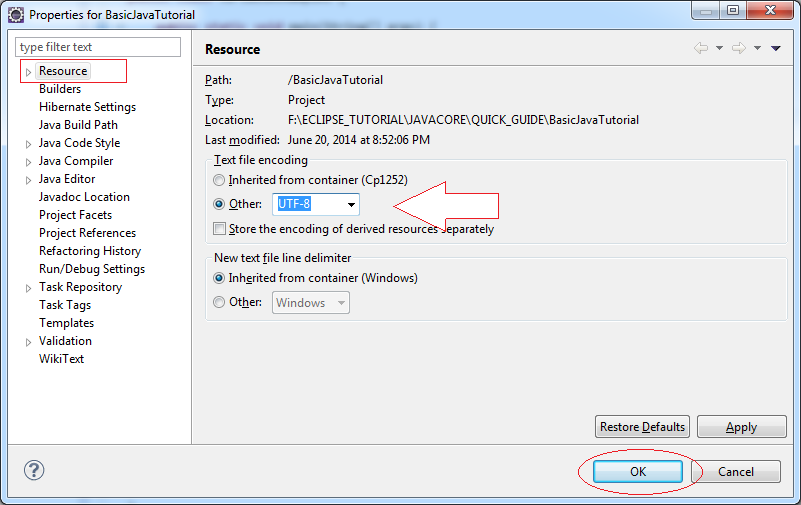Click the type filter text field
The image size is (801, 505).
point(98,47)
